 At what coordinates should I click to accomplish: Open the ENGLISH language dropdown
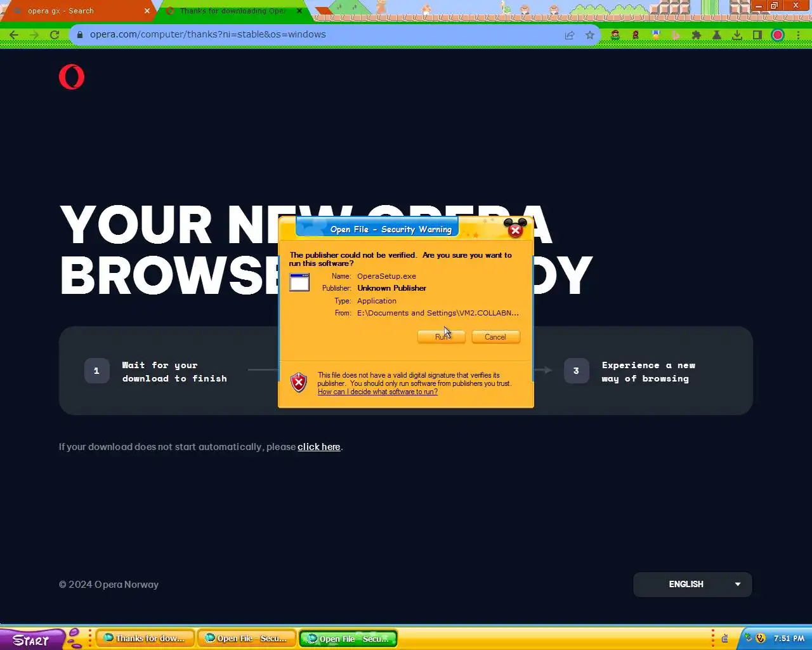point(693,585)
